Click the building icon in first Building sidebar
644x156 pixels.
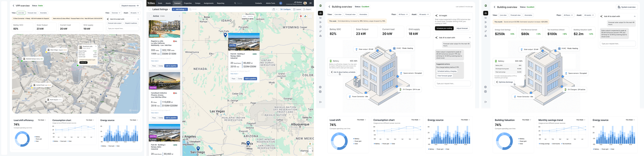tap(320, 35)
